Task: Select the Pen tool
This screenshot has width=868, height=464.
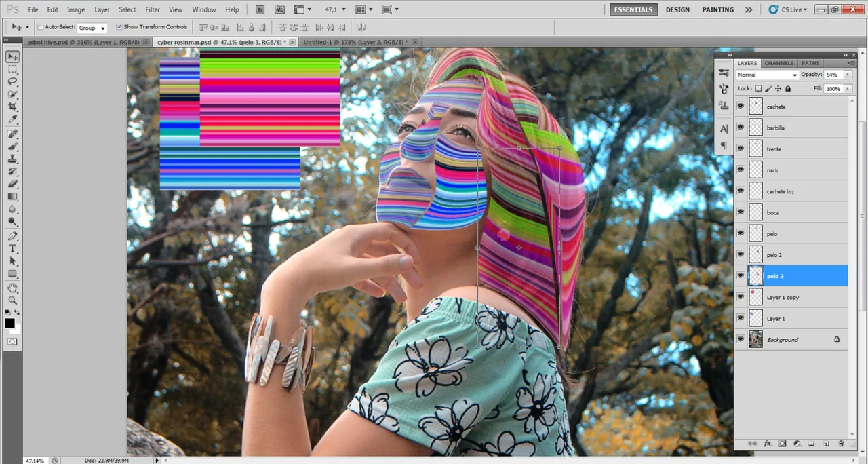Action: point(12,236)
